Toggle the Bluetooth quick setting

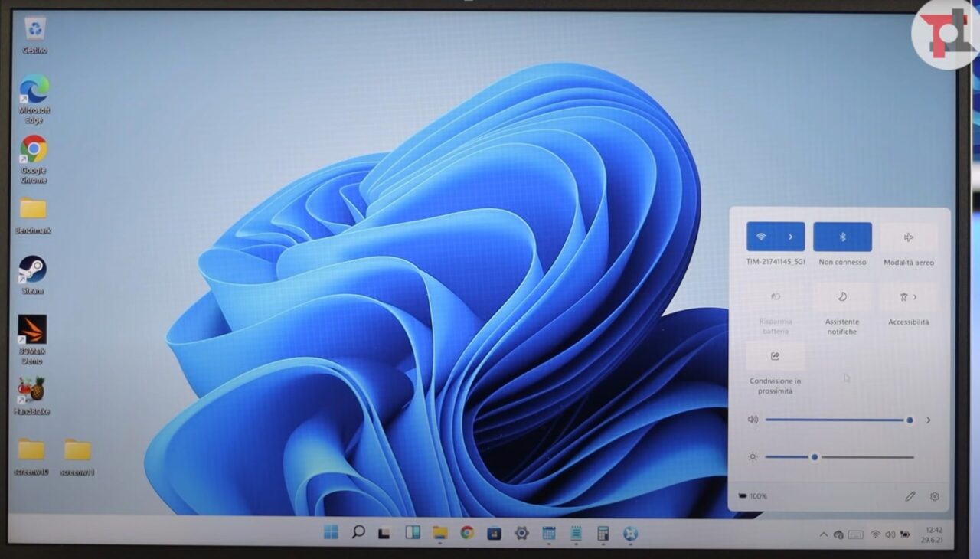click(842, 237)
